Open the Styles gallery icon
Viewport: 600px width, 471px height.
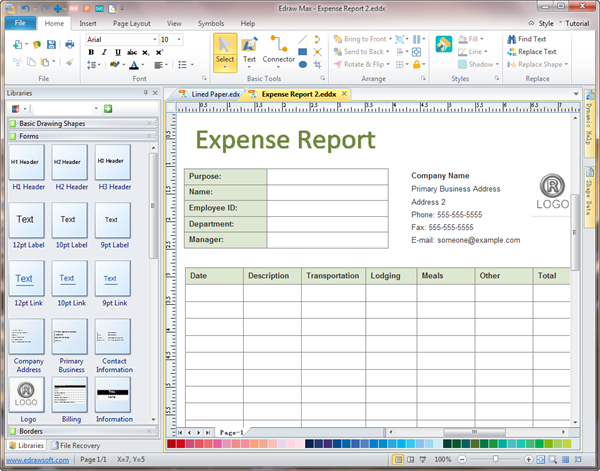pos(444,44)
